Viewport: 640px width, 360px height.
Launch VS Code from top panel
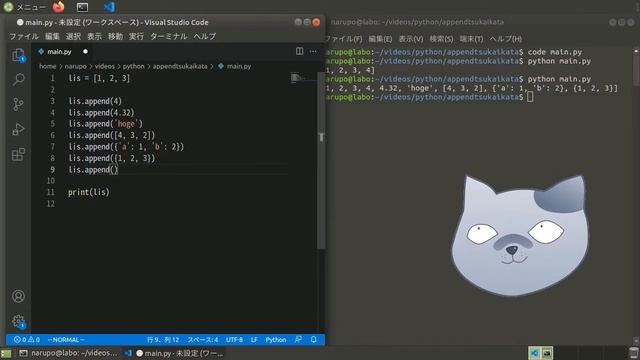tap(109, 7)
